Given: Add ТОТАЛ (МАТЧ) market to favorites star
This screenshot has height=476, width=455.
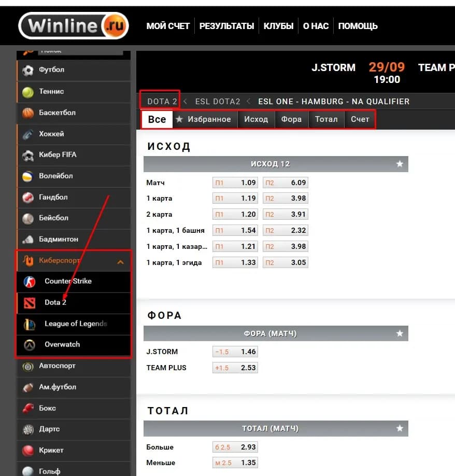Looking at the screenshot, I should pyautogui.click(x=400, y=428).
